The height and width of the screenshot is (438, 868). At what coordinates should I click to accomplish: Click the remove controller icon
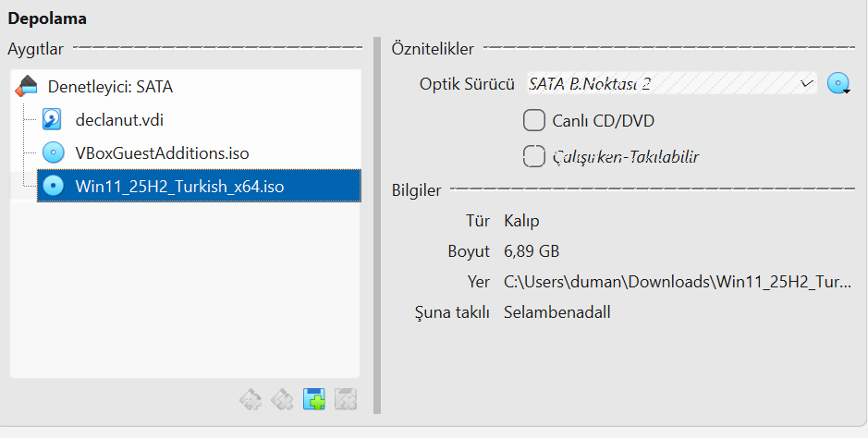click(x=282, y=400)
